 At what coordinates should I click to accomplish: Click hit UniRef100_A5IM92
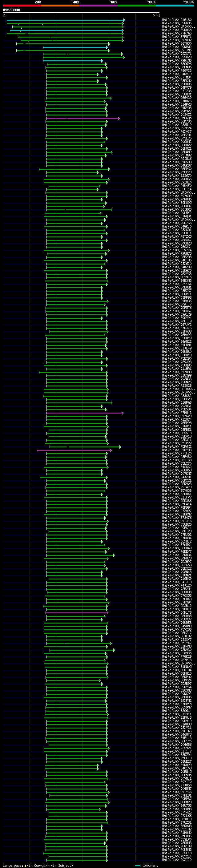(x=177, y=155)
